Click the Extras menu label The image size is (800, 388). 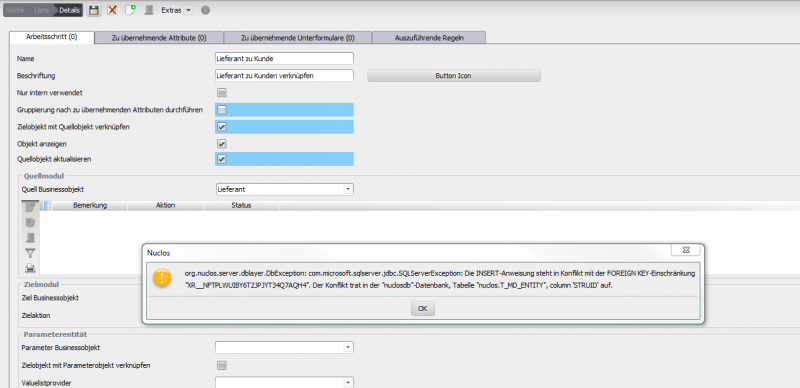click(x=171, y=10)
